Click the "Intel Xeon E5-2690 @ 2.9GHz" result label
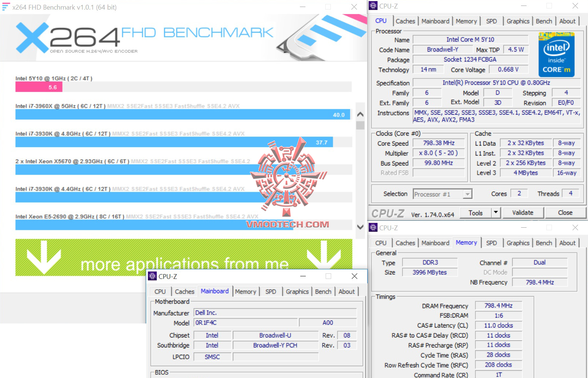 [x=70, y=217]
